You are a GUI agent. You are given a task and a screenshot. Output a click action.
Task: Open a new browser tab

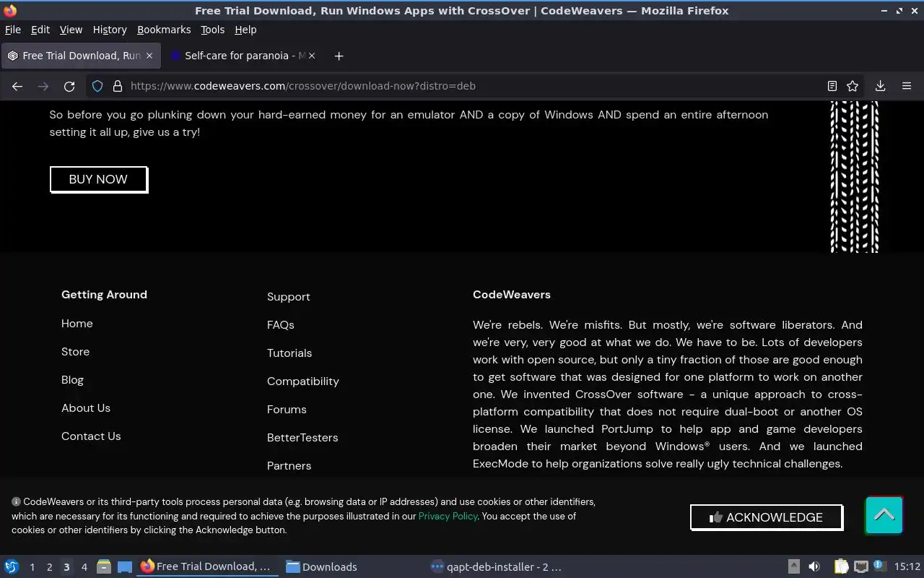[x=339, y=56]
